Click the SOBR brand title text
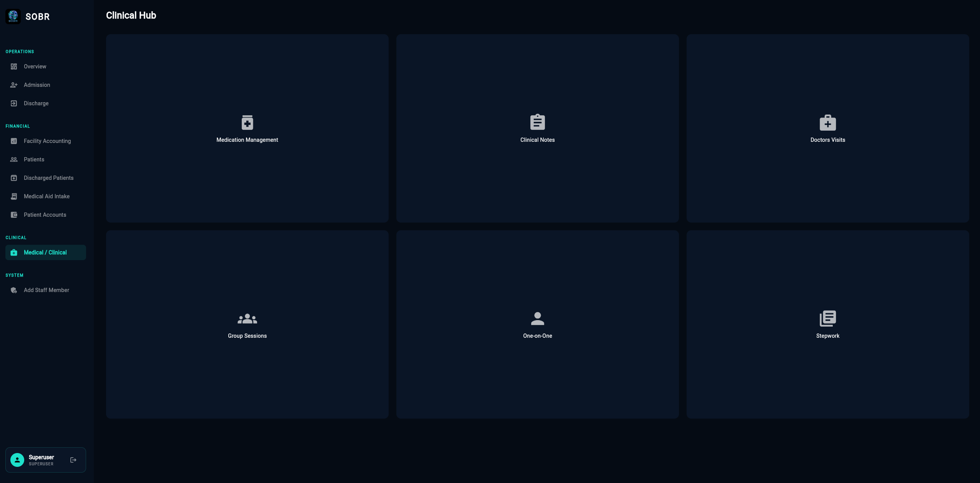 pyautogui.click(x=38, y=17)
